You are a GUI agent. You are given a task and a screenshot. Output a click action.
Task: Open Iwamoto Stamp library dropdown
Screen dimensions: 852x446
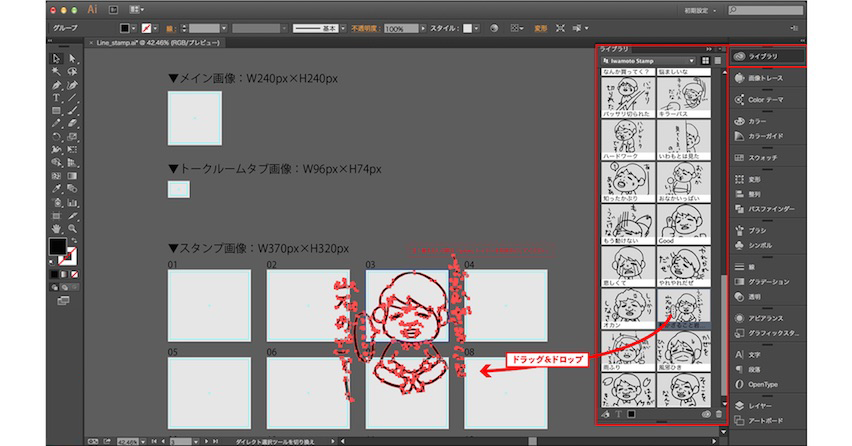point(648,61)
